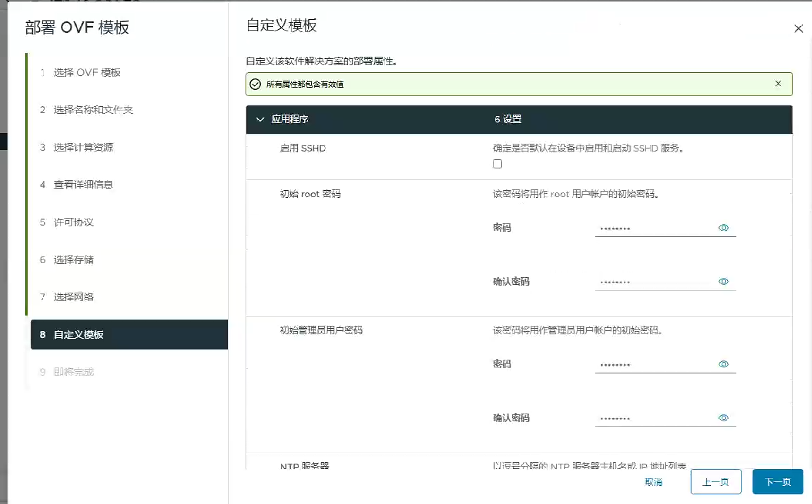Dismiss the green validation banner
Image resolution: width=812 pixels, height=504 pixels.
[778, 84]
